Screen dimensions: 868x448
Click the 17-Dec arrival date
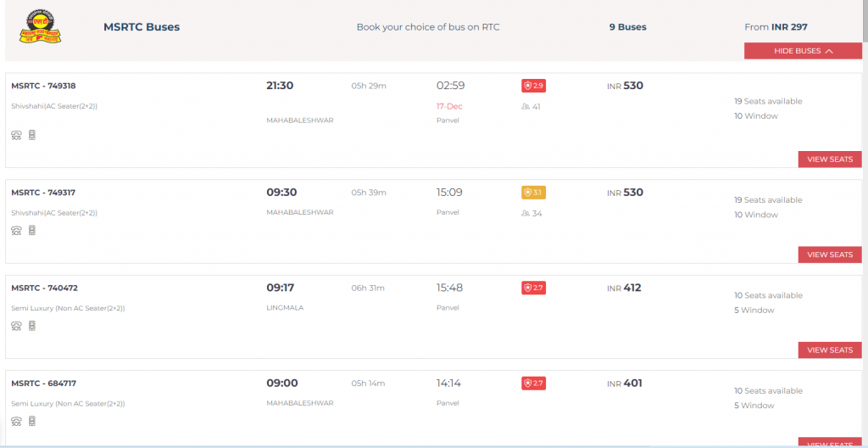(x=449, y=106)
